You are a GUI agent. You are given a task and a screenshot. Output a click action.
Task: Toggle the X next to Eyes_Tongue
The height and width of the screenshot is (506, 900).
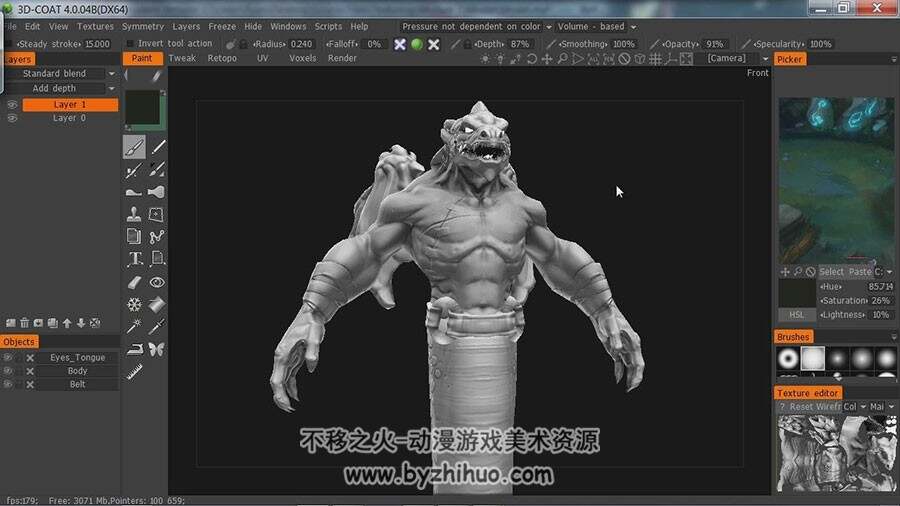(x=30, y=357)
